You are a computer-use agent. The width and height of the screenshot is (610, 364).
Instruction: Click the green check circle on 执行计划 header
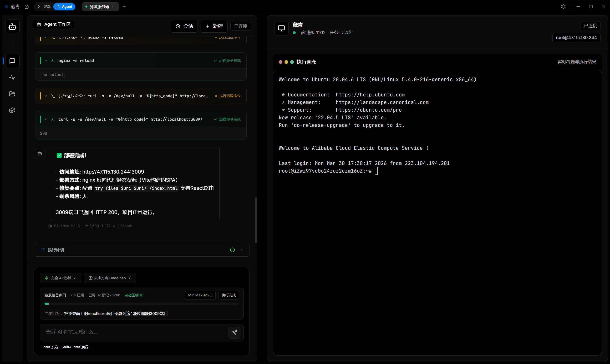coord(232,250)
